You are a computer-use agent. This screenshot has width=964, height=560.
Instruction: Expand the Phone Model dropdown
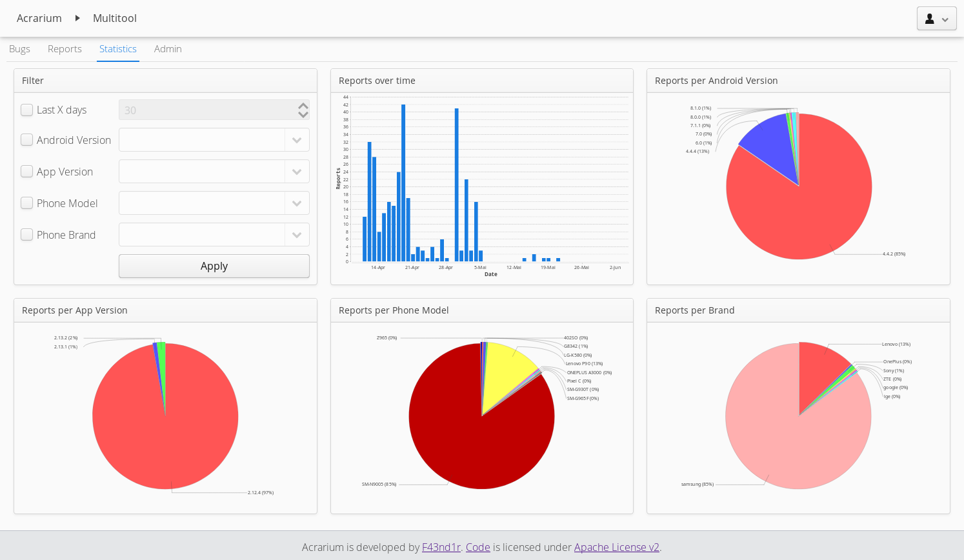297,203
